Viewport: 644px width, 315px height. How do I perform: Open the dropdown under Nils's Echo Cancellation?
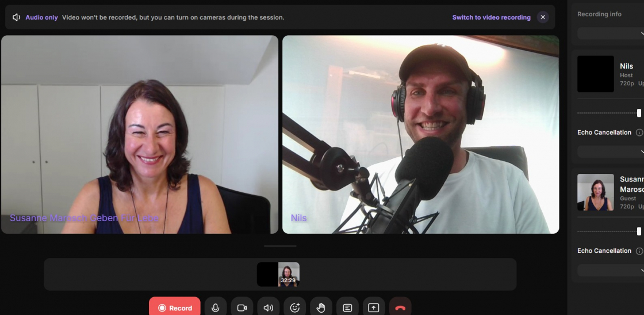point(611,152)
